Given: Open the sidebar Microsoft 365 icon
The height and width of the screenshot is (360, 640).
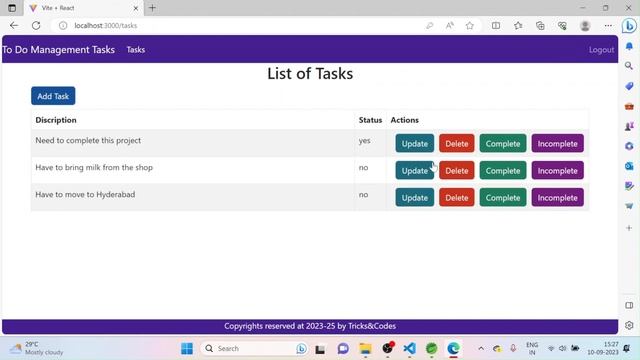Looking at the screenshot, I should click(x=629, y=146).
